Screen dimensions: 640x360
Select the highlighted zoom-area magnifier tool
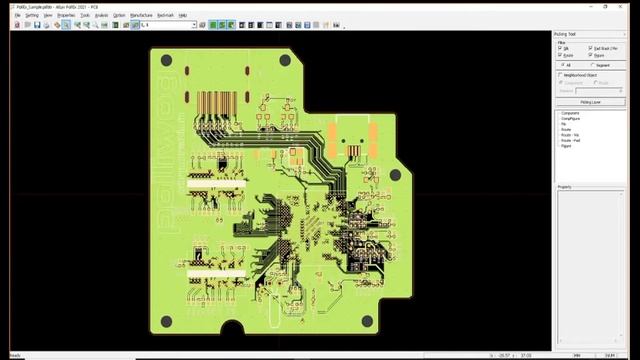(66, 25)
